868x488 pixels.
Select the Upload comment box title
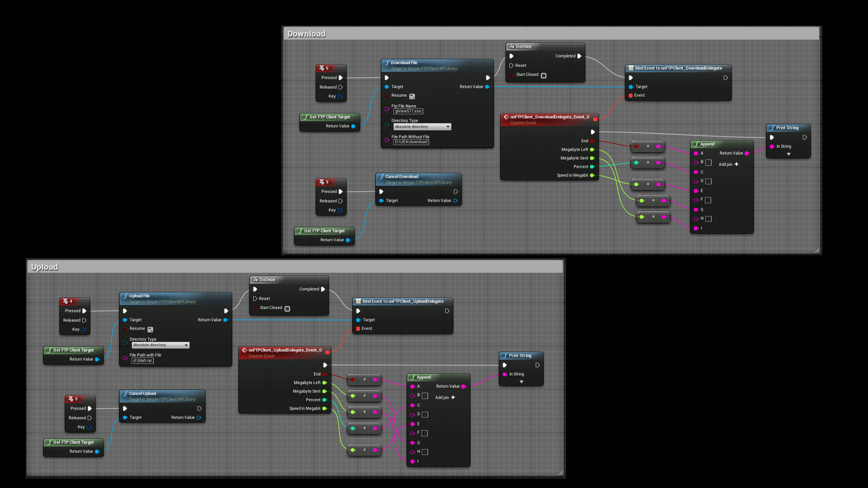click(45, 267)
